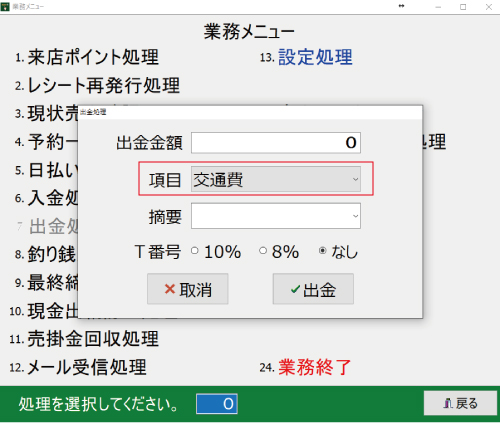The height and width of the screenshot is (423, 500).
Task: Click the blue process number input box
Action: 217,404
